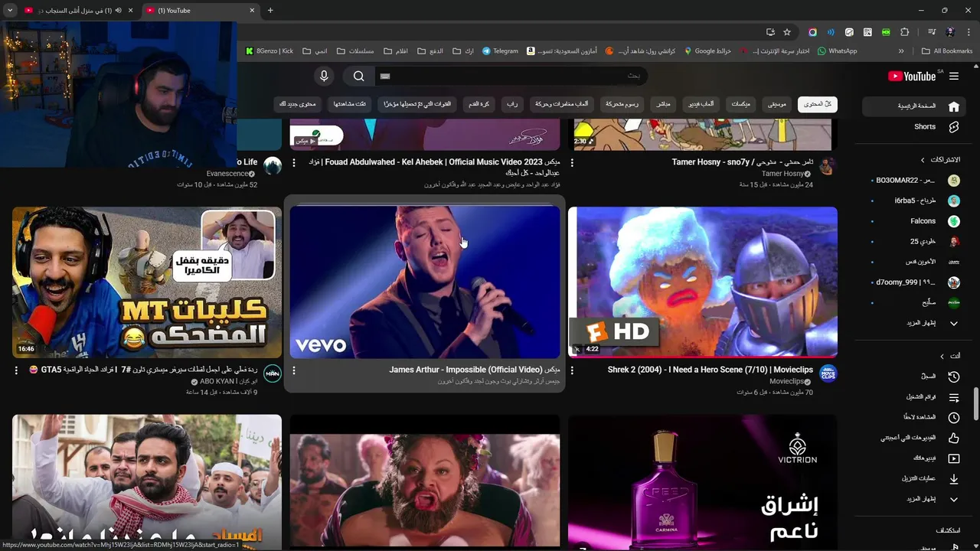980x551 pixels.
Task: Open Liked videos thumbs-up icon
Action: [954, 438]
